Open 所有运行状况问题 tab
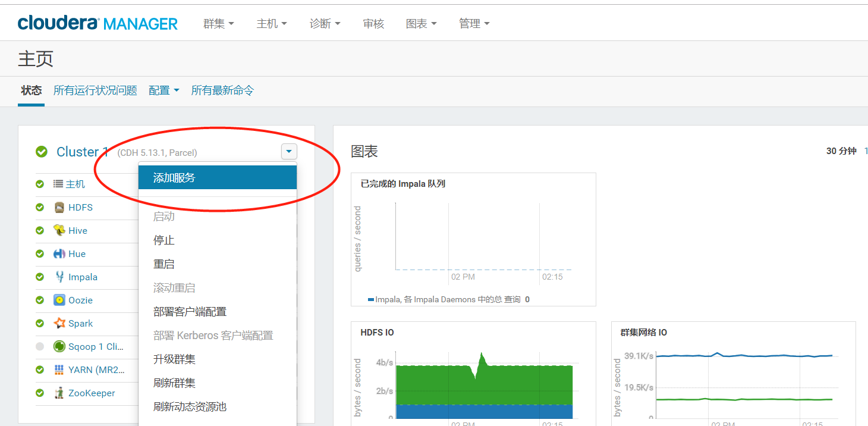 (95, 90)
